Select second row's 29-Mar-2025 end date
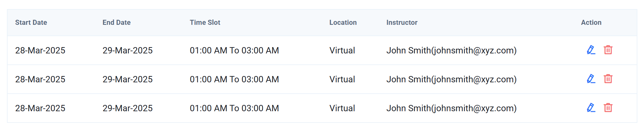The width and height of the screenshot is (644, 131). [127, 79]
